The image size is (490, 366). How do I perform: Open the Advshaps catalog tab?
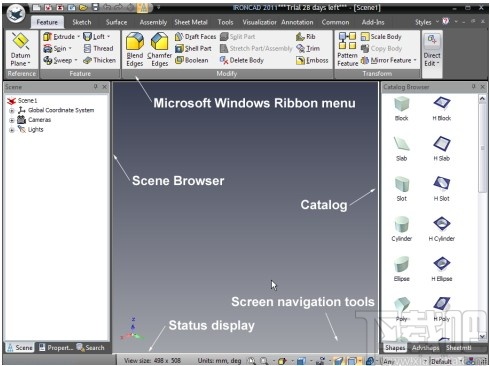point(425,348)
